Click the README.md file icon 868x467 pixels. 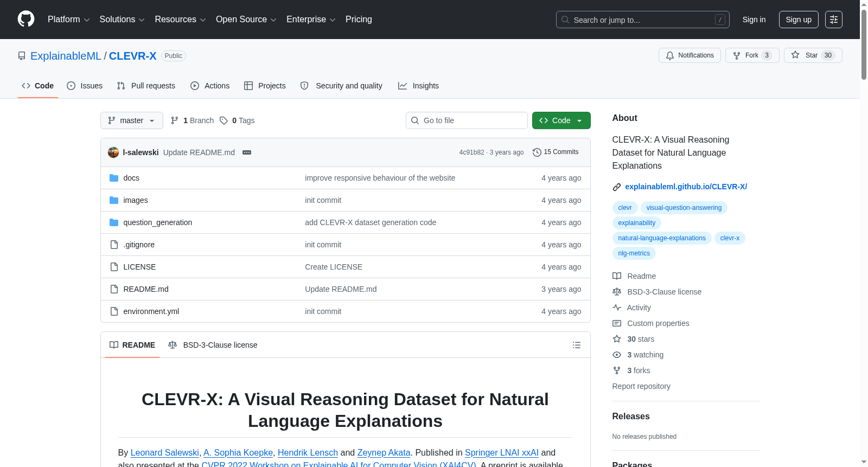pyautogui.click(x=114, y=289)
